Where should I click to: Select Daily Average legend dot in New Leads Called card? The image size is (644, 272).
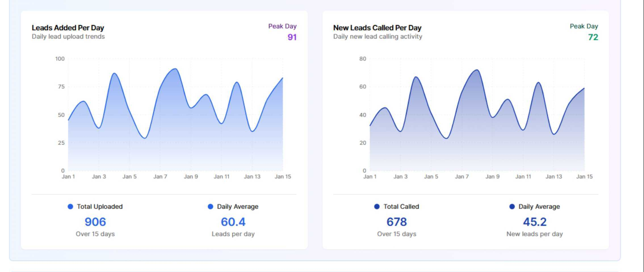512,207
